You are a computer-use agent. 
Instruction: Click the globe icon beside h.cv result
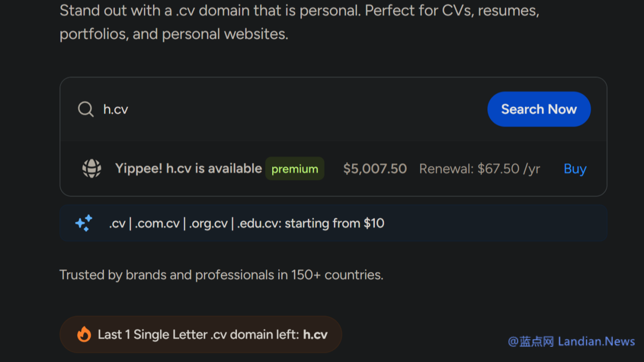coord(92,168)
